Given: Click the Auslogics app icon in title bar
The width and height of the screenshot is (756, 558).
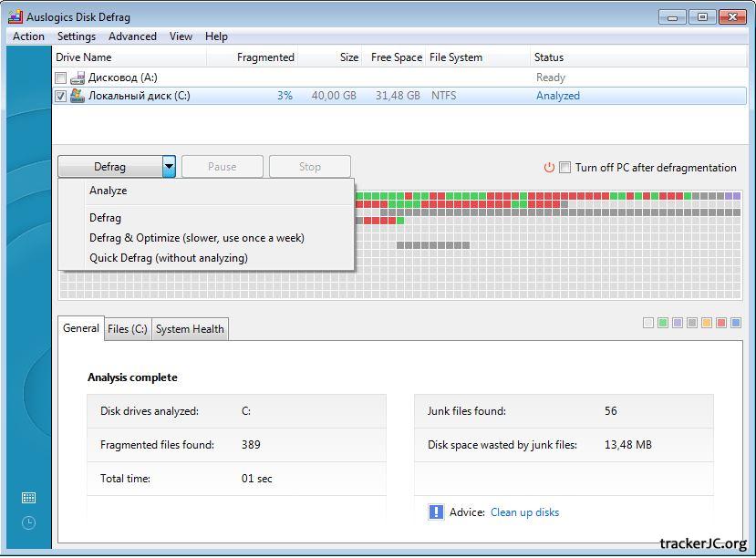Looking at the screenshot, I should pos(15,16).
